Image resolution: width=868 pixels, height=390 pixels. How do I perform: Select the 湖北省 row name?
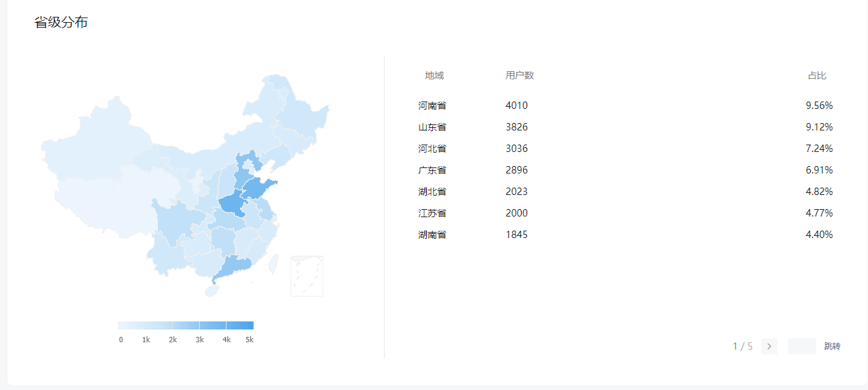432,192
